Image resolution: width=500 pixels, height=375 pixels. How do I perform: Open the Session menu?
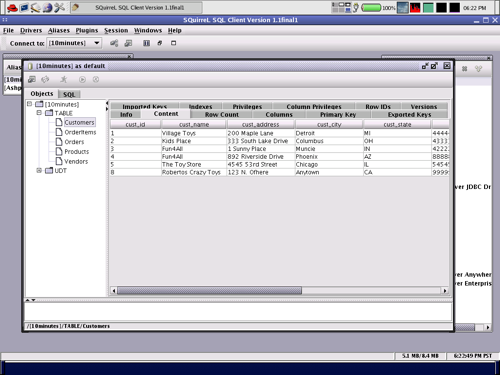(x=116, y=30)
